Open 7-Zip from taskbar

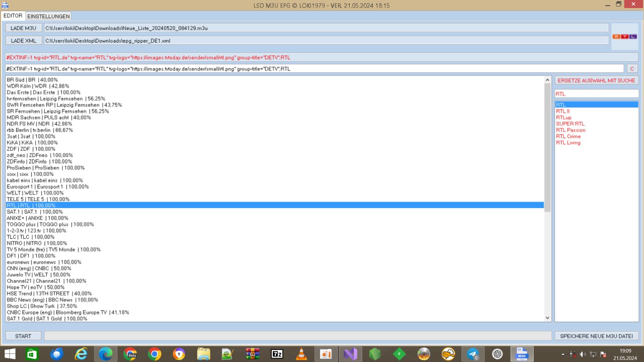[277, 354]
